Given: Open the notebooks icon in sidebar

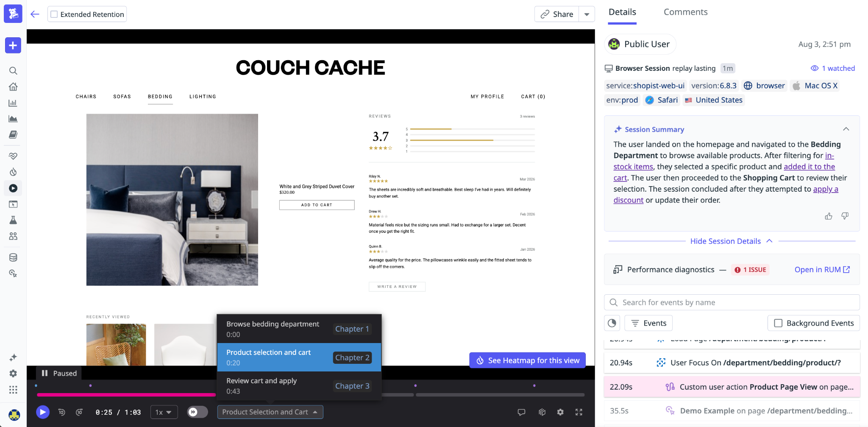Looking at the screenshot, I should tap(13, 135).
